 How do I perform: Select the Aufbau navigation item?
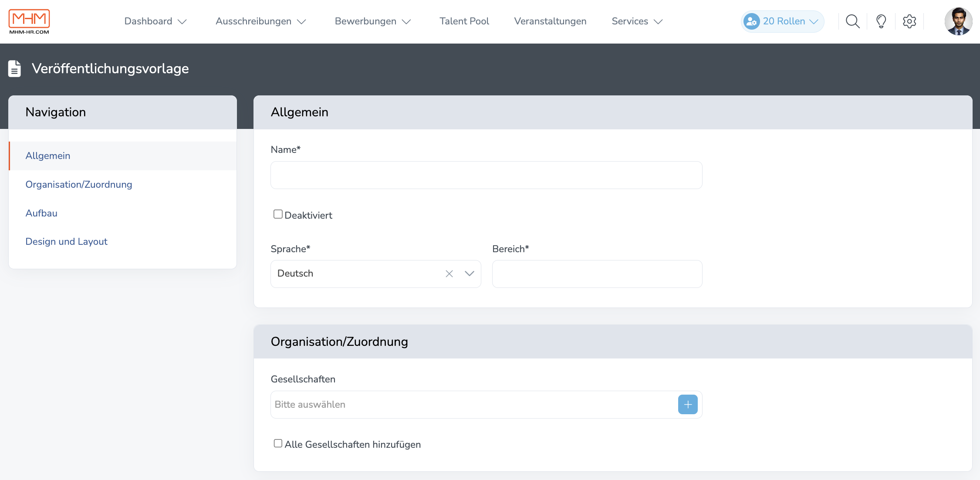coord(41,213)
